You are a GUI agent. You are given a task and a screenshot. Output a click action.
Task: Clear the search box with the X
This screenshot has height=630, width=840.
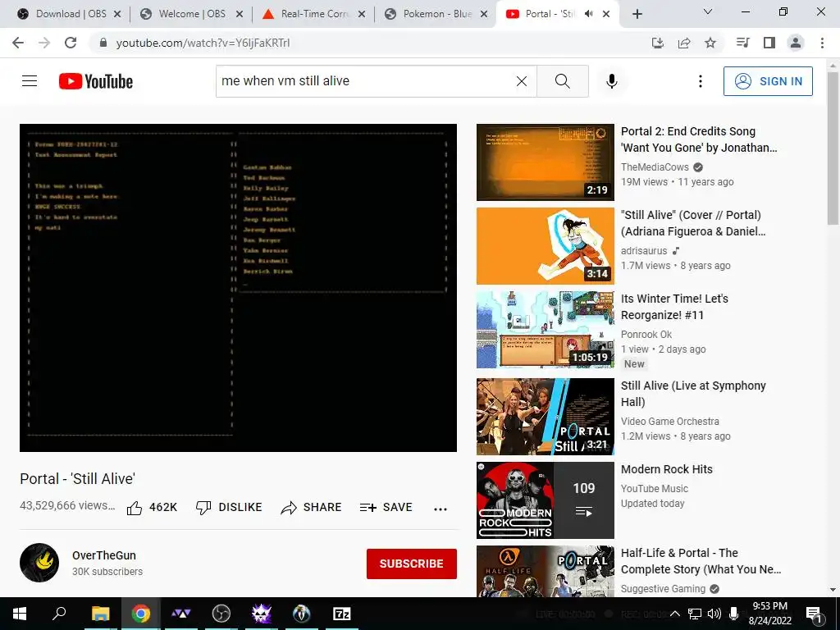pyautogui.click(x=521, y=81)
